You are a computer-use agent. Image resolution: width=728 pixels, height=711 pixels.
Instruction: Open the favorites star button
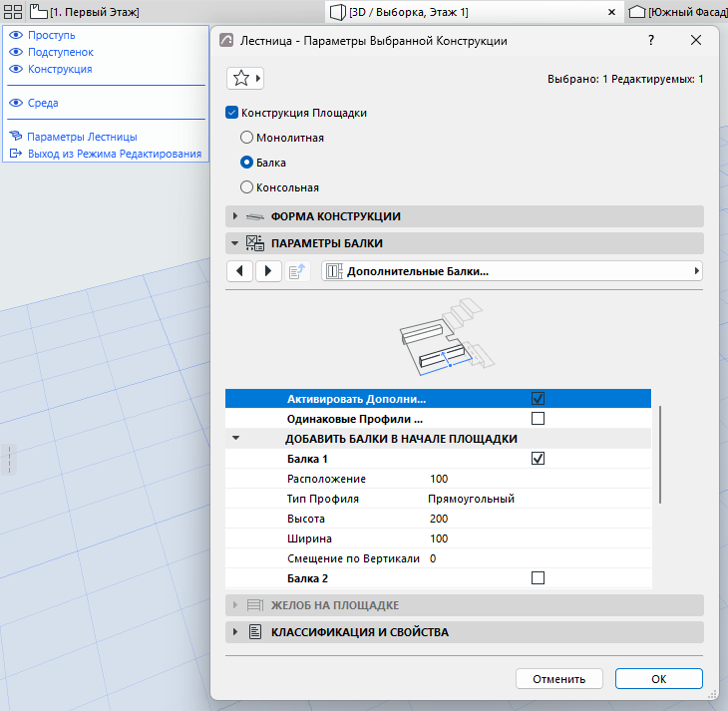[245, 78]
